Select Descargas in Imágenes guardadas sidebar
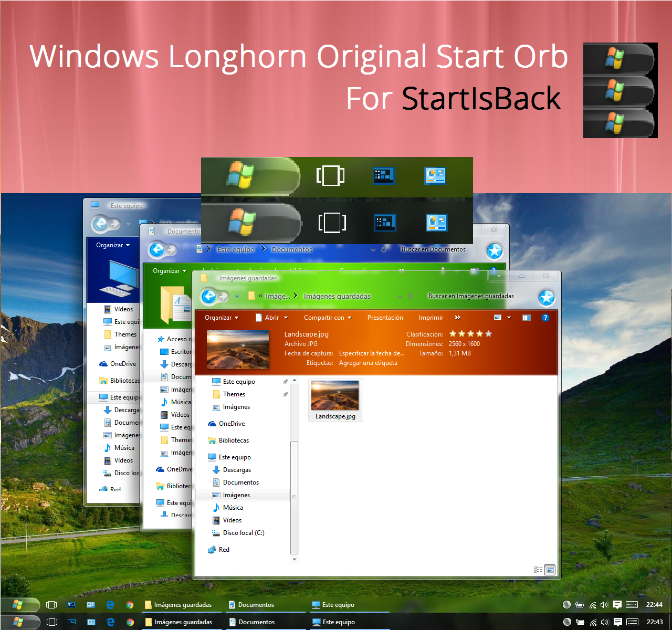The height and width of the screenshot is (630, 672). (232, 470)
